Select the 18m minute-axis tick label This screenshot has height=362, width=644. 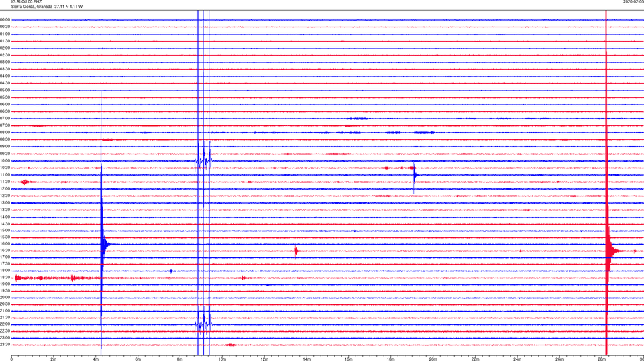391,359
